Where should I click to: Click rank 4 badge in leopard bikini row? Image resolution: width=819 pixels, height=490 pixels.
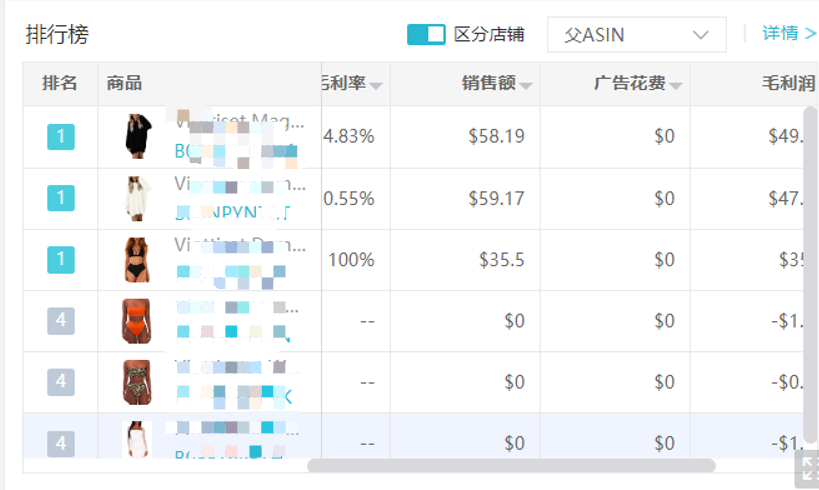(x=61, y=382)
